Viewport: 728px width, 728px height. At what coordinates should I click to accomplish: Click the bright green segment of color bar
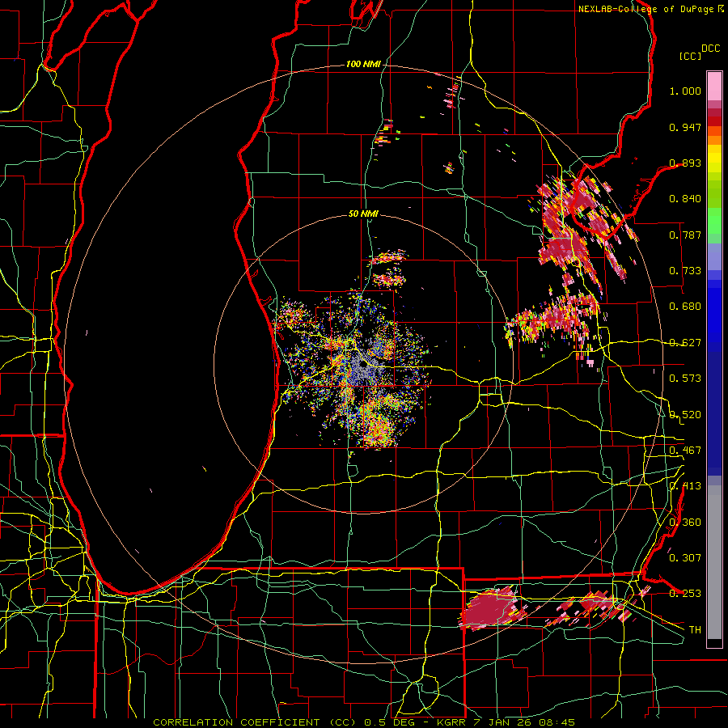tap(714, 221)
